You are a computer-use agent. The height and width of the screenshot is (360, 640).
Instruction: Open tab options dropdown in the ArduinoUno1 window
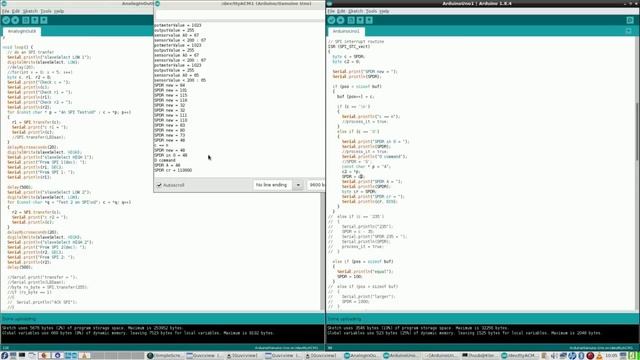point(629,31)
